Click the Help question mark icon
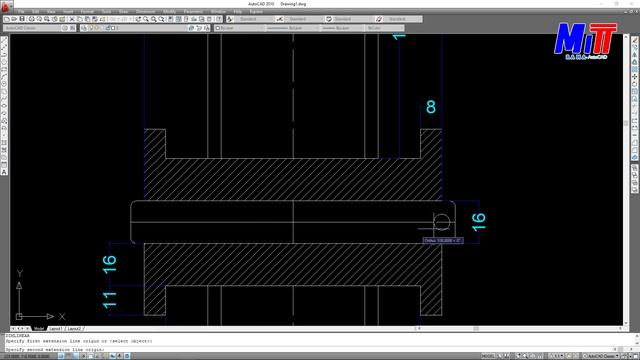640x360 pixels. (x=219, y=19)
